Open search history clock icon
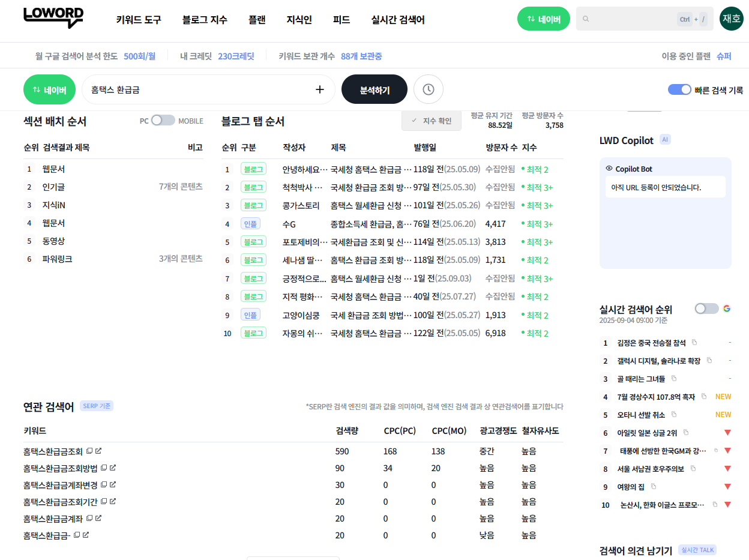The height and width of the screenshot is (560, 749). [429, 89]
